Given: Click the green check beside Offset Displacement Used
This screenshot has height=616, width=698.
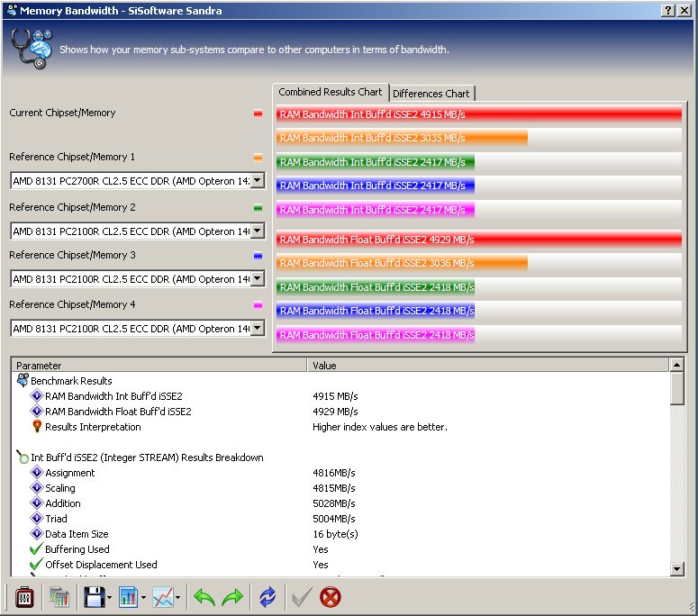Looking at the screenshot, I should [x=37, y=564].
